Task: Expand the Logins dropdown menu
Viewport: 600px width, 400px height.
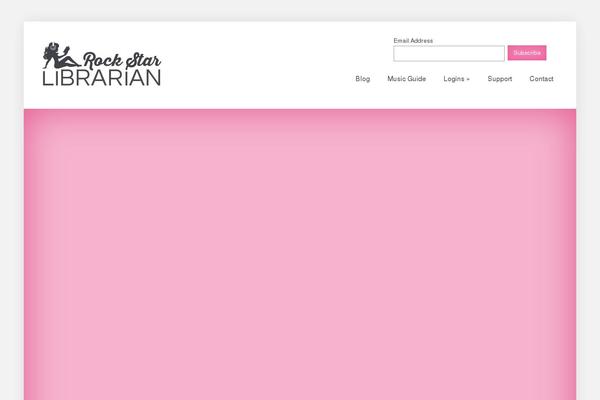Action: coord(456,79)
